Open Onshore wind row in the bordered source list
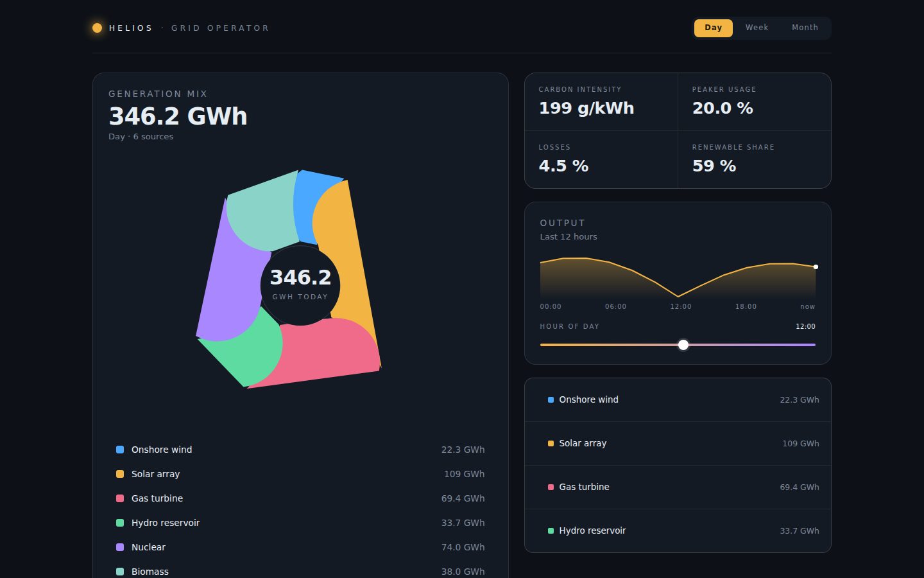The image size is (924, 578). (678, 399)
